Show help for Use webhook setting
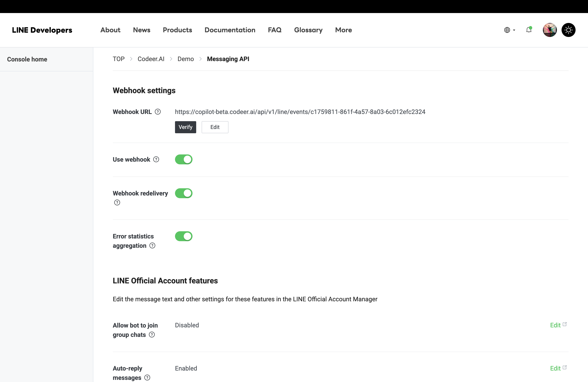The width and height of the screenshot is (588, 382). click(156, 159)
